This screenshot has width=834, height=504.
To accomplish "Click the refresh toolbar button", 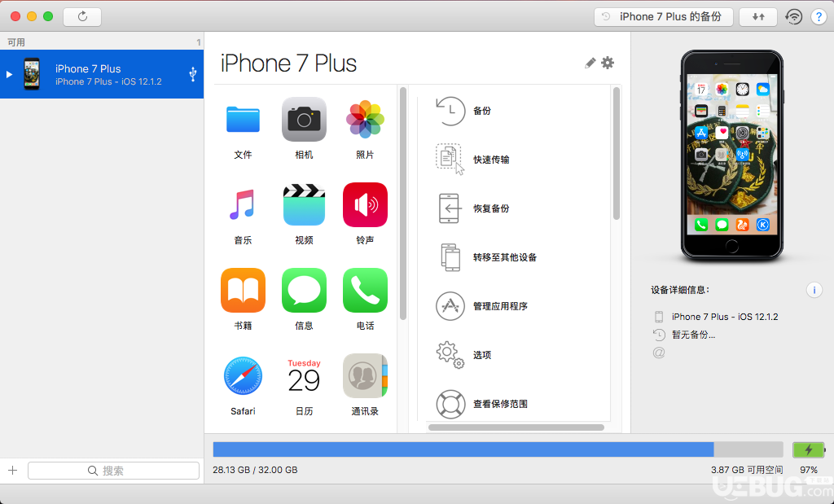I will 82,16.
